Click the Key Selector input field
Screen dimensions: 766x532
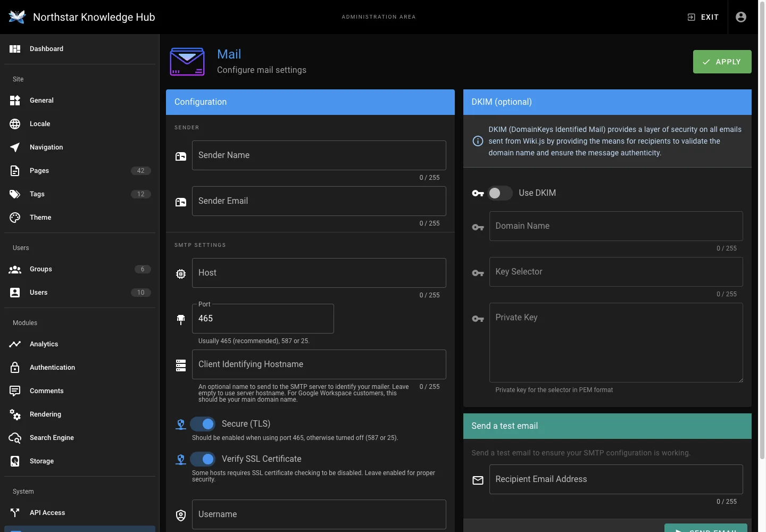[616, 272]
